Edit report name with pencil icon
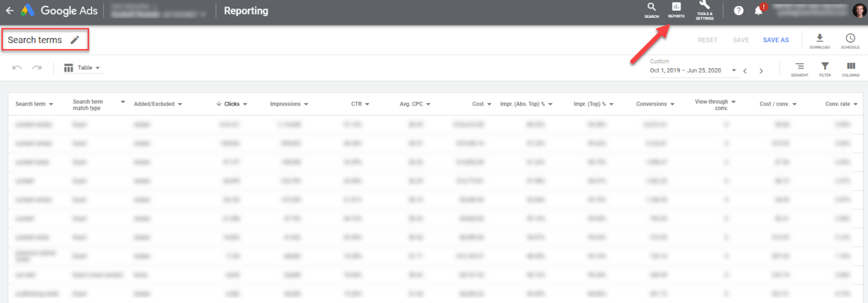Screen dimensions: 868x303 [75, 40]
